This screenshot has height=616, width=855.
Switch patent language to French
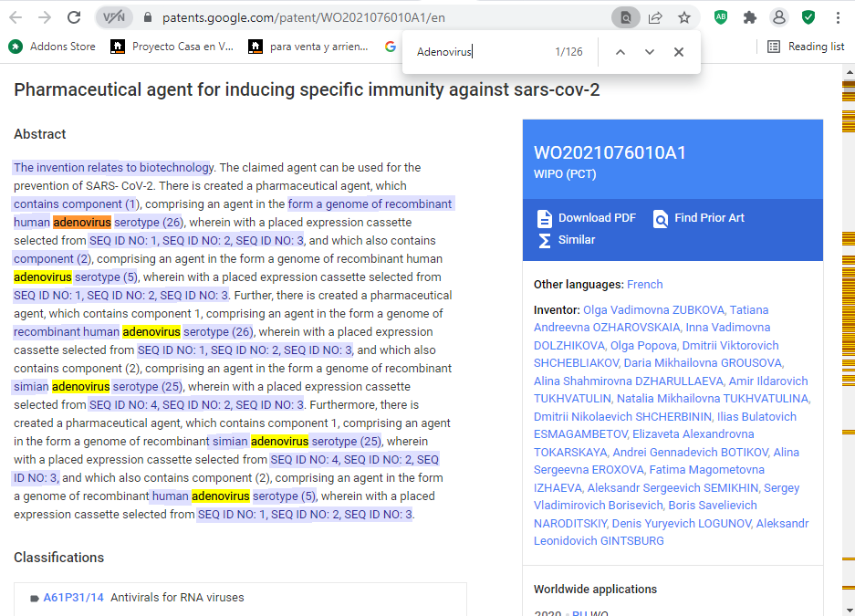[644, 285]
